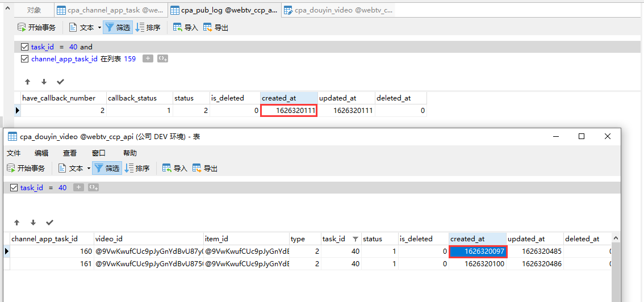
Task: Switch to cpa_channel_app_task tab
Action: tap(111, 10)
